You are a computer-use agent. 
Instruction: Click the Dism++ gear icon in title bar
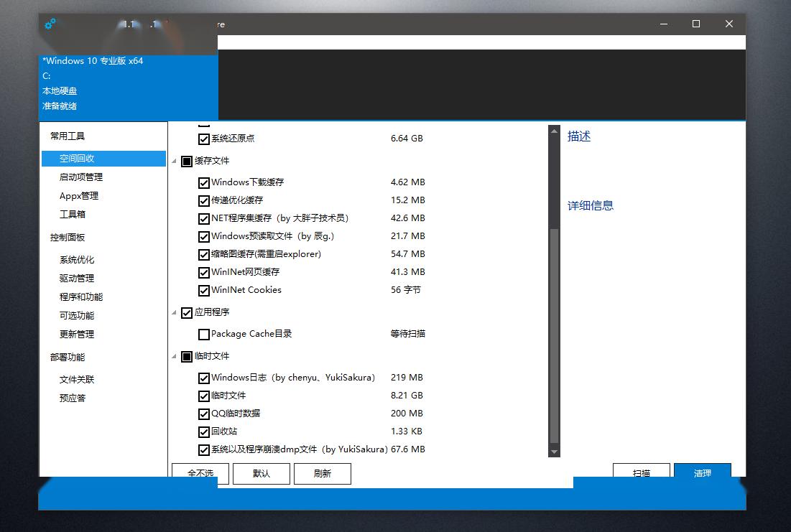pyautogui.click(x=50, y=24)
